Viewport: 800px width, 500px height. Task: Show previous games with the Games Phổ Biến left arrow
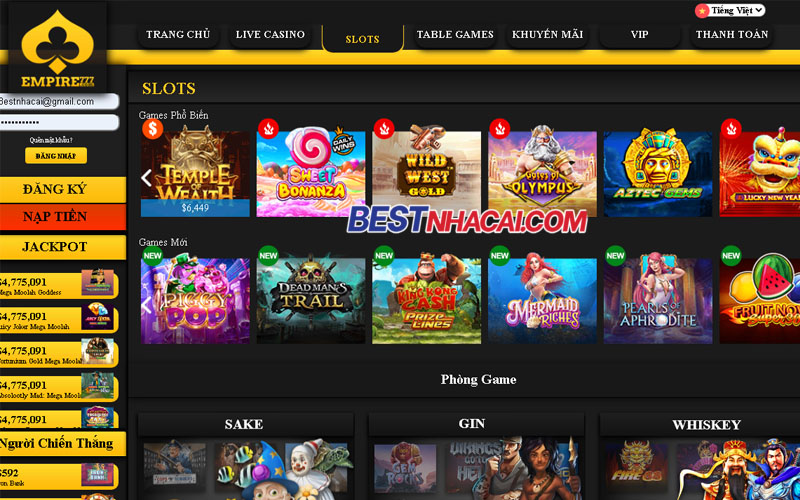click(x=146, y=178)
